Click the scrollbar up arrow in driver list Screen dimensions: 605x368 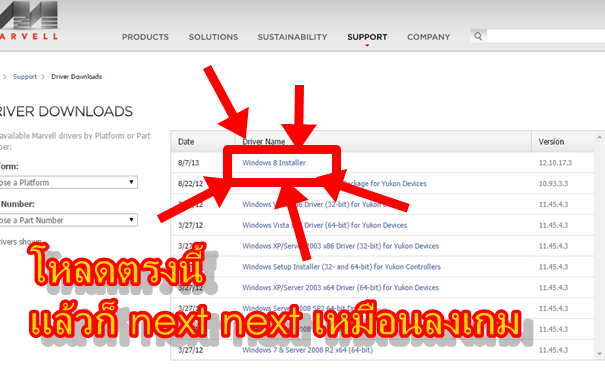pos(599,137)
